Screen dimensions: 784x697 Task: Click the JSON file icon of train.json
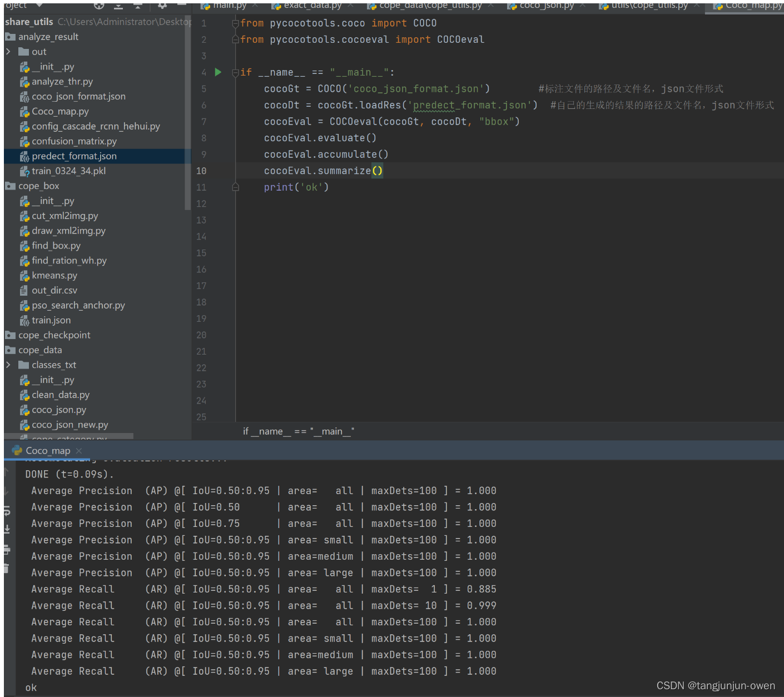24,321
